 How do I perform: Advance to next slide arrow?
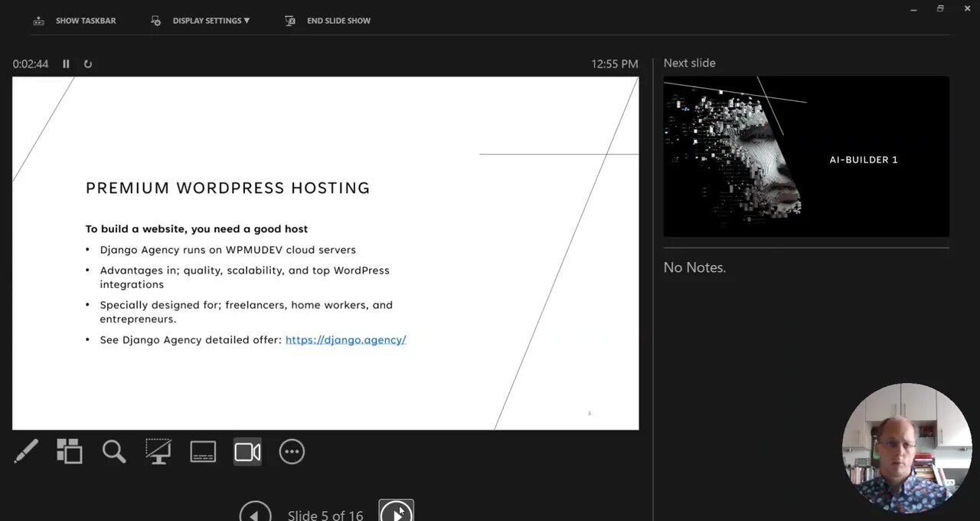pos(396,511)
